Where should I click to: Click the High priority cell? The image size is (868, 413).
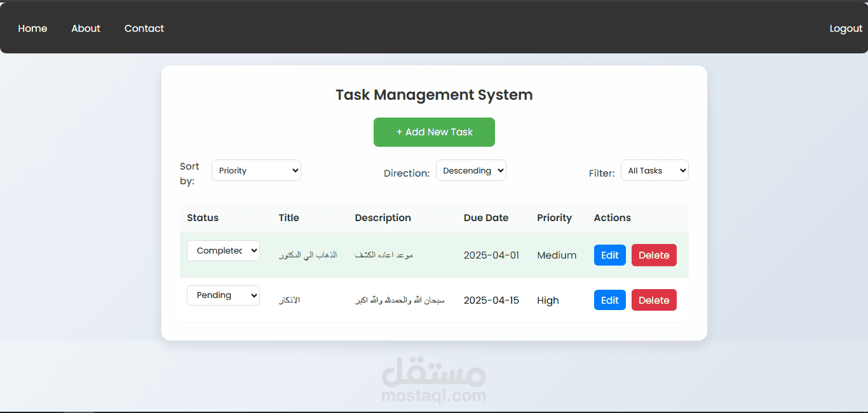click(x=548, y=301)
